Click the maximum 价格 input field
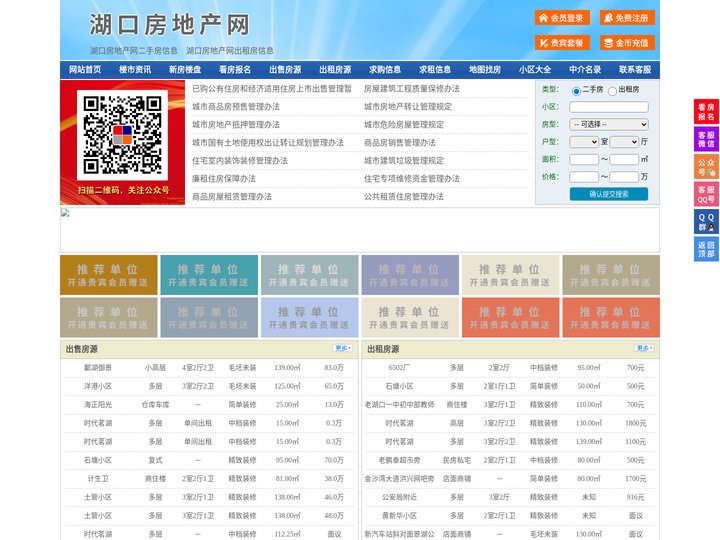This screenshot has height=540, width=720. coord(624,177)
